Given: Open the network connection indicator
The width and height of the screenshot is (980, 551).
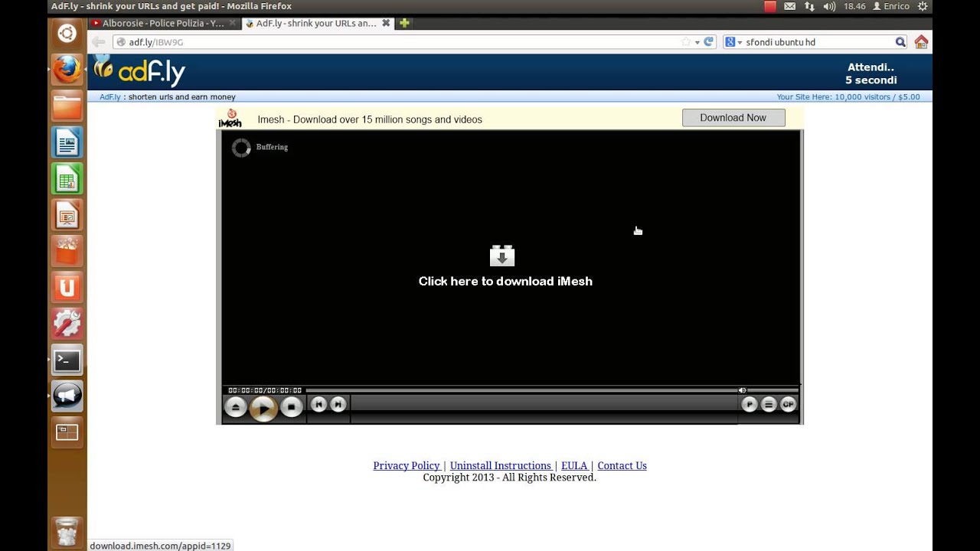Looking at the screenshot, I should coord(809,6).
